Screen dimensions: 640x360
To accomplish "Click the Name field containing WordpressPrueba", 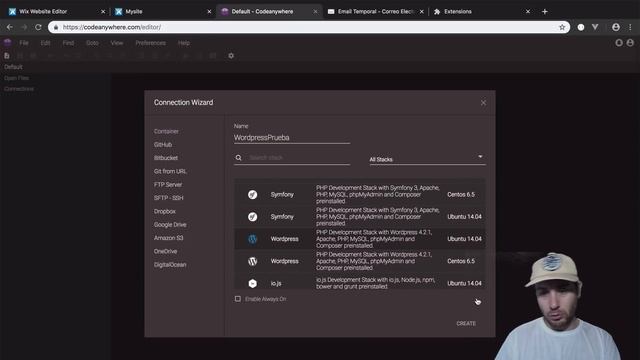I will [292, 138].
